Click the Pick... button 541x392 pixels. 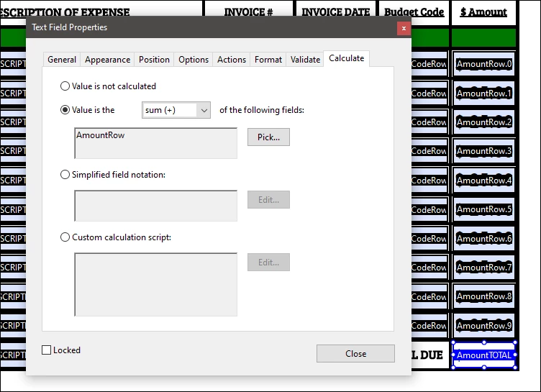click(x=268, y=137)
